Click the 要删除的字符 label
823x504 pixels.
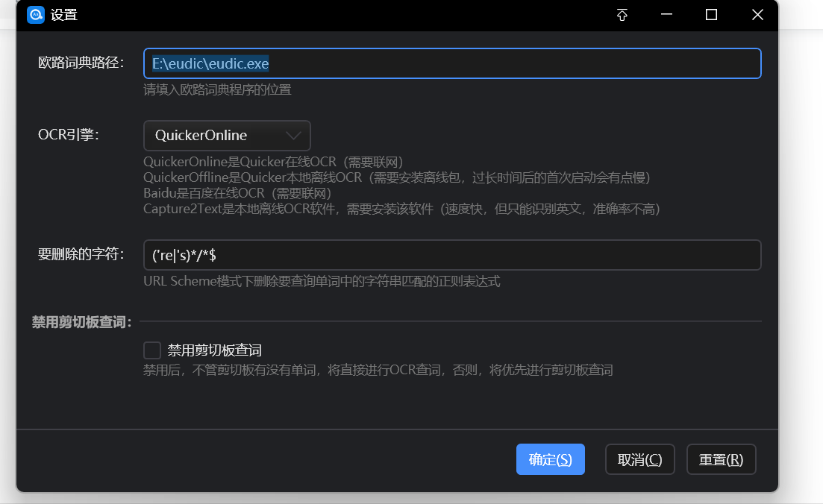(x=81, y=254)
